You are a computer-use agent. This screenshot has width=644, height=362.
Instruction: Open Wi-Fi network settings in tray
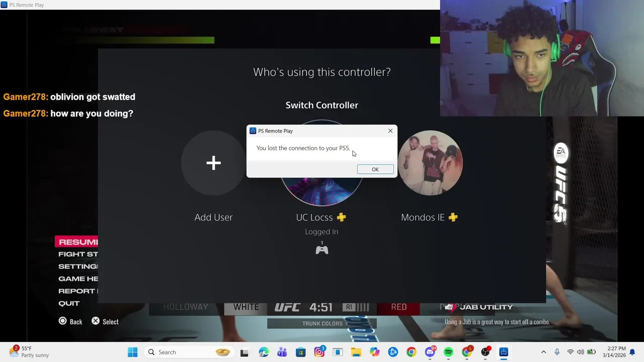pyautogui.click(x=570, y=352)
